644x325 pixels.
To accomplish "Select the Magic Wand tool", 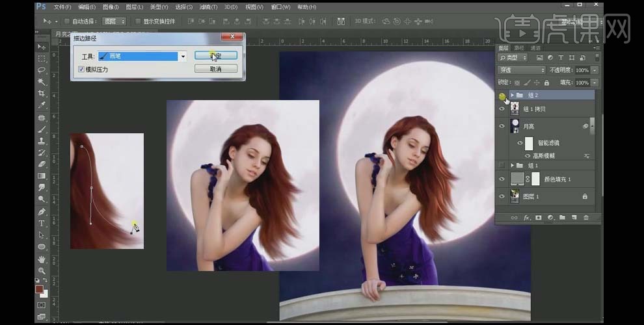I will tap(42, 82).
